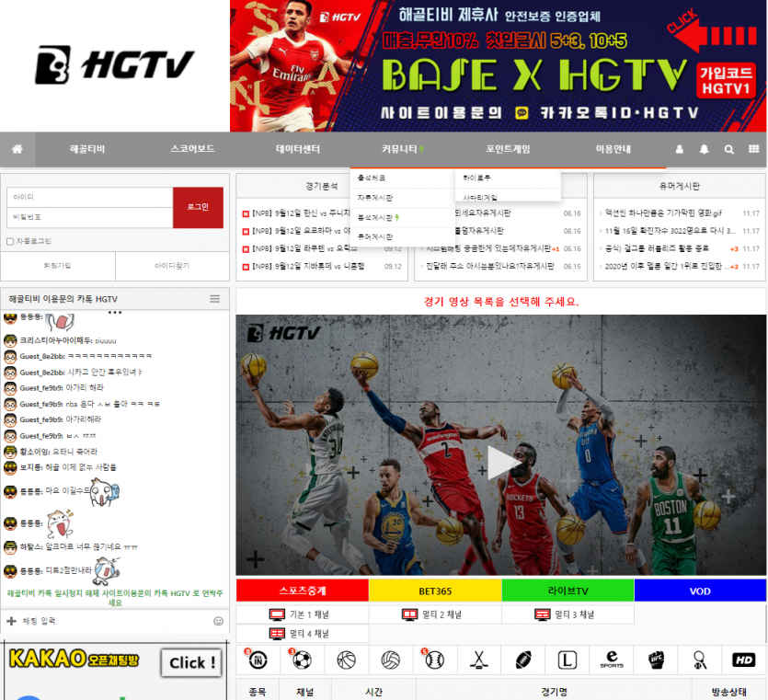Open the grid menu icon in navbar
768x700 pixels.
click(x=753, y=149)
